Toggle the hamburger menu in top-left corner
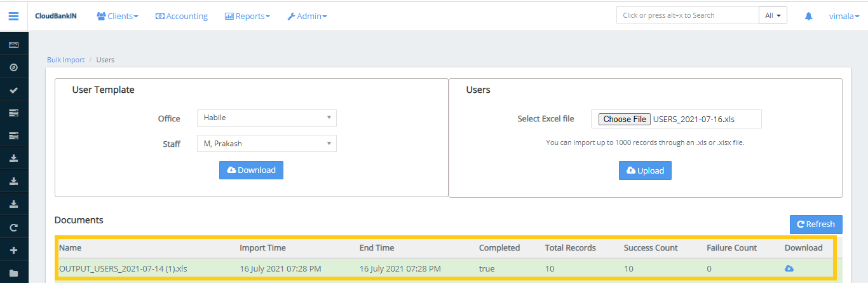 coord(13,16)
